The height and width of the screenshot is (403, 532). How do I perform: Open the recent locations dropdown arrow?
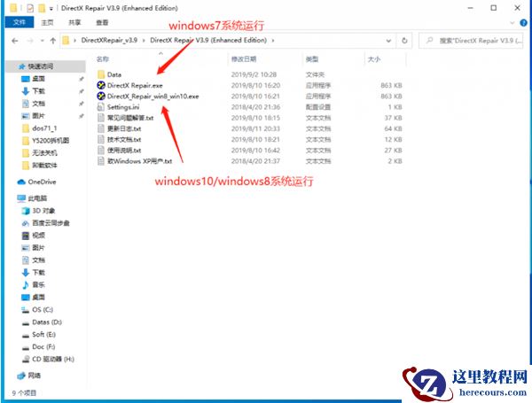42,41
